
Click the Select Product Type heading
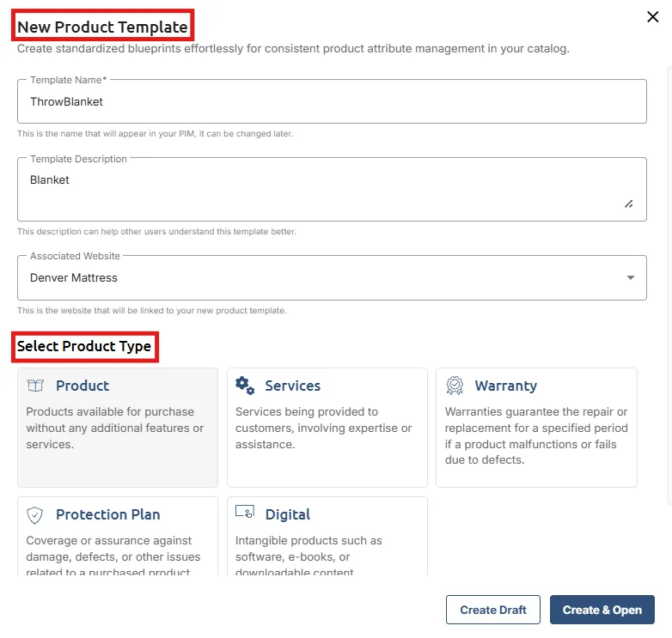[84, 346]
